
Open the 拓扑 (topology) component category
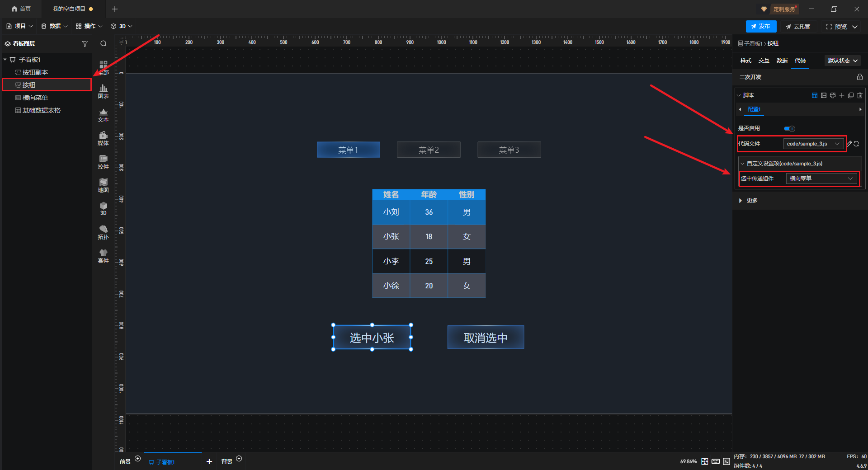click(103, 232)
